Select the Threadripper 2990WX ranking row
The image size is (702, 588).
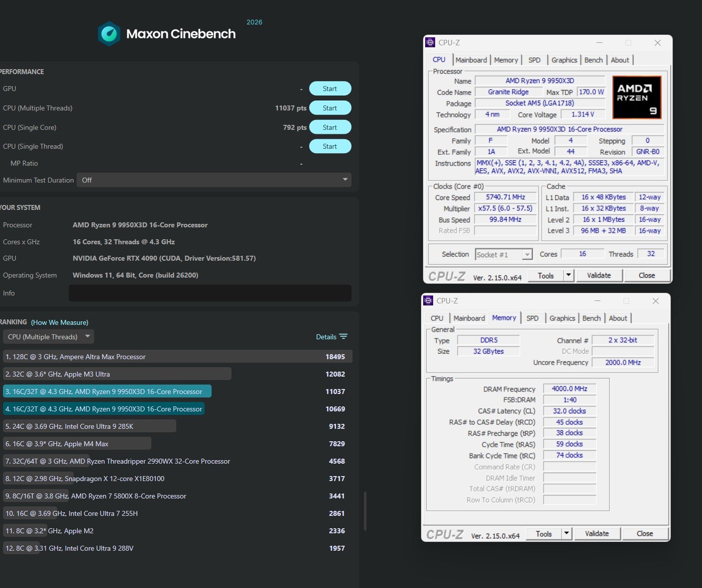tap(177, 461)
